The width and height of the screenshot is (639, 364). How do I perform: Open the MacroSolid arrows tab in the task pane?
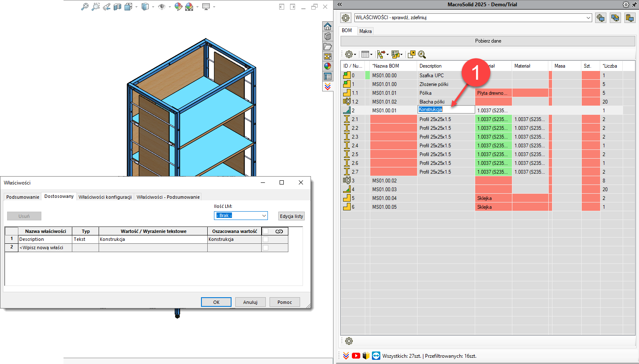point(328,86)
